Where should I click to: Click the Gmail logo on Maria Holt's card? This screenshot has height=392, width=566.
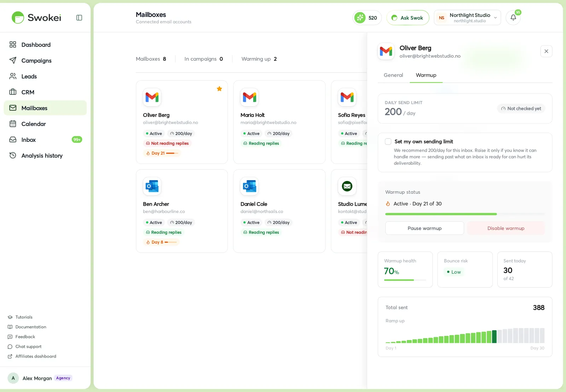(249, 97)
